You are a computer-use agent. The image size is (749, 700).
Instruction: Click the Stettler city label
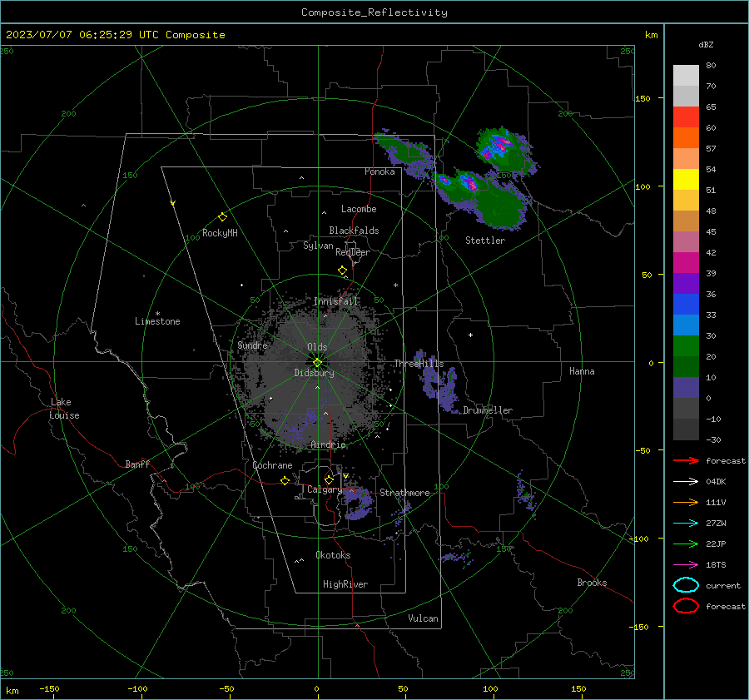[485, 241]
